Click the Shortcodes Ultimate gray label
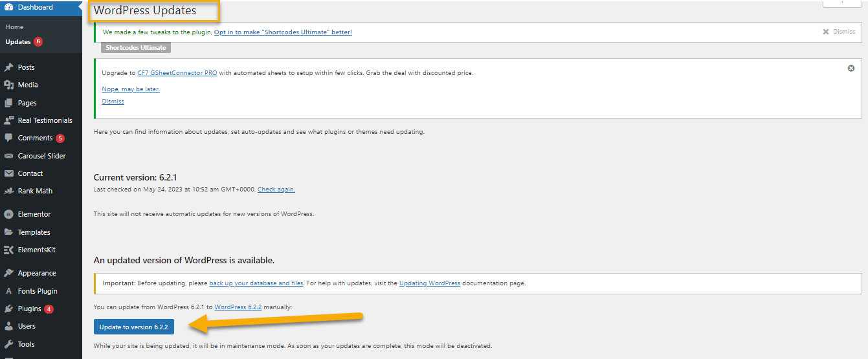The height and width of the screenshot is (359, 868). click(x=136, y=48)
